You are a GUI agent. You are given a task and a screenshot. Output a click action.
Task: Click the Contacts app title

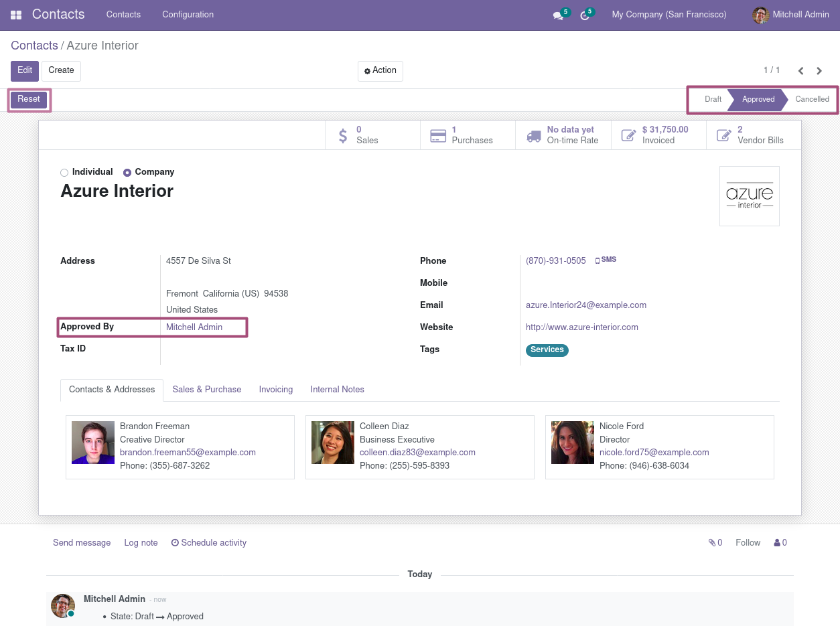(x=58, y=15)
